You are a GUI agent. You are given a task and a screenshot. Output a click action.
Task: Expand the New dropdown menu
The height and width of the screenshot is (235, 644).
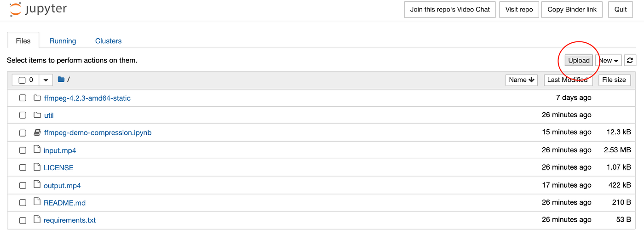[x=608, y=60]
